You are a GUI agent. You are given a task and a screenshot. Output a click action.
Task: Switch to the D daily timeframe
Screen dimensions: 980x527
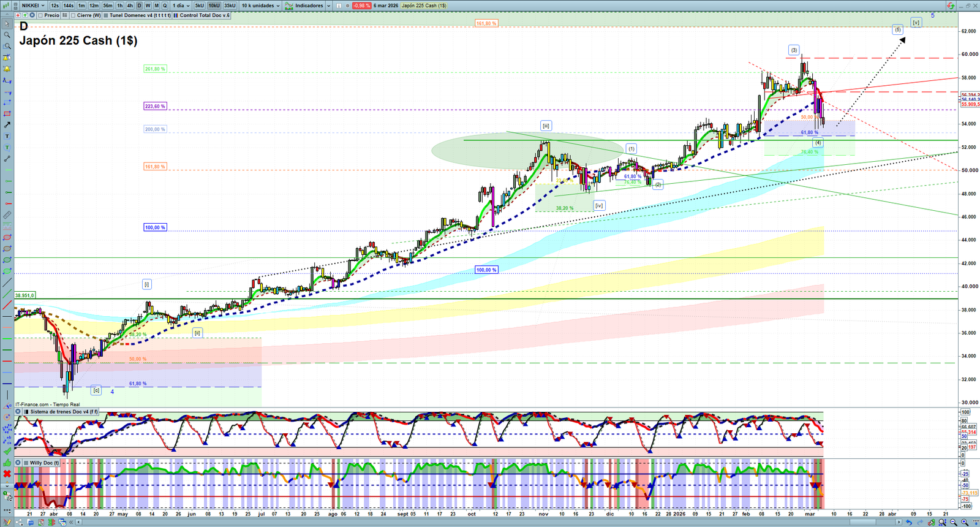139,6
